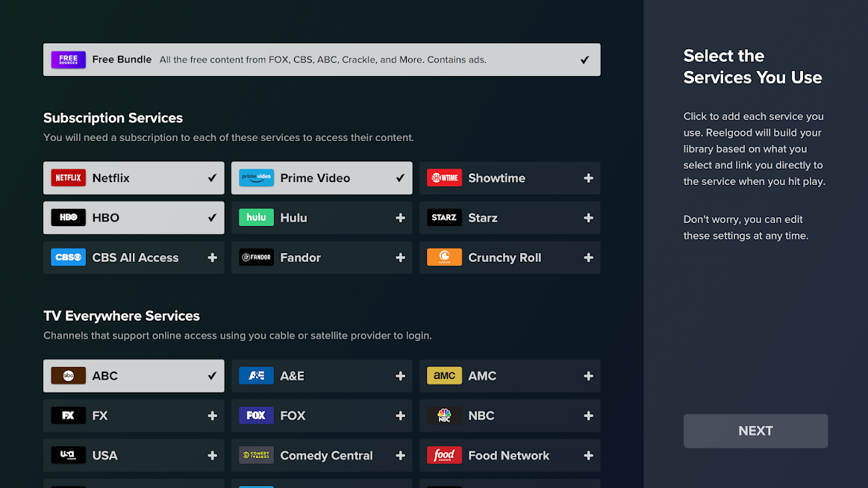This screenshot has width=868, height=488.
Task: Uncheck the HBO service checkmark
Action: (x=212, y=217)
